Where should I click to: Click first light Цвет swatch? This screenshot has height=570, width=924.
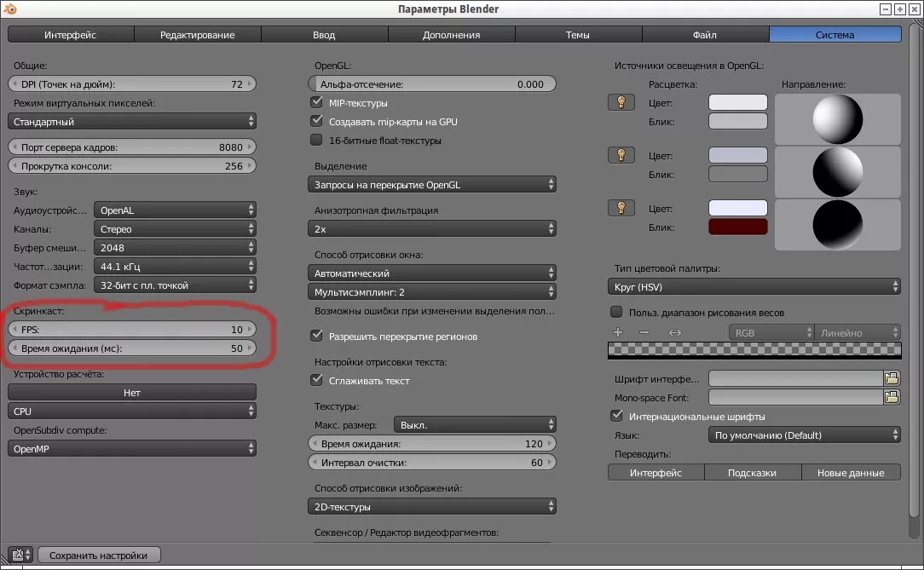(x=738, y=102)
